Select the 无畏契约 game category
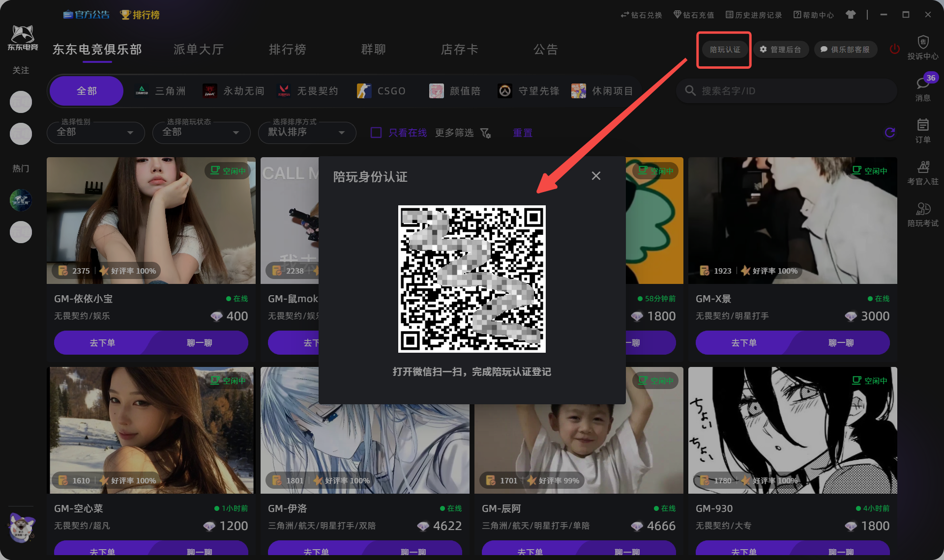944x560 pixels. [307, 91]
